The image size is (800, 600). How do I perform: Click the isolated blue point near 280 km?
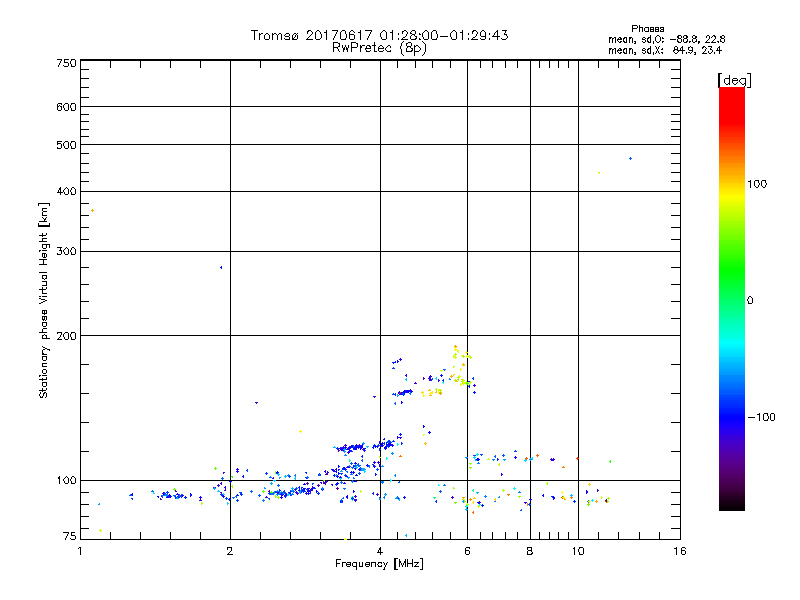[x=221, y=267]
